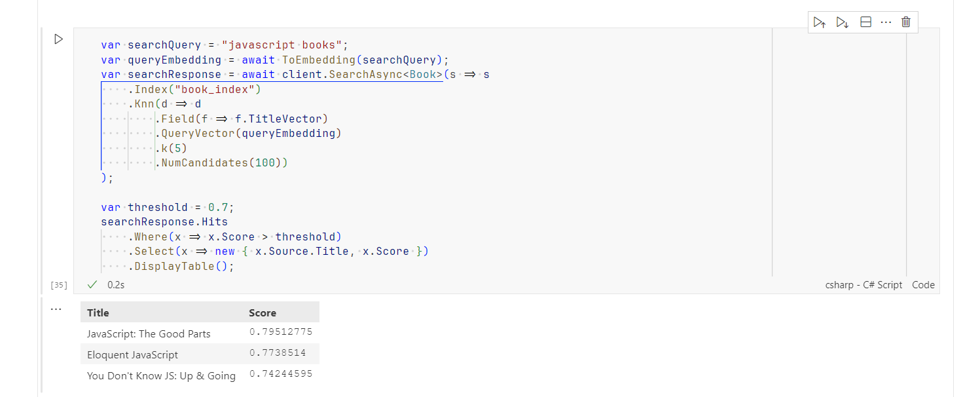The height and width of the screenshot is (397, 980).
Task: Run the code cell with the play button
Action: click(x=58, y=39)
